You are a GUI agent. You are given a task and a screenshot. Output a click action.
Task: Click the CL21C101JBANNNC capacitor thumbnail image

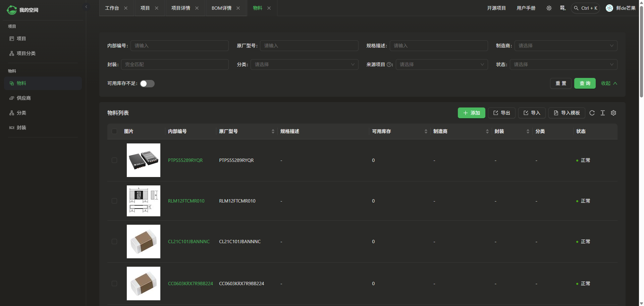(x=144, y=242)
